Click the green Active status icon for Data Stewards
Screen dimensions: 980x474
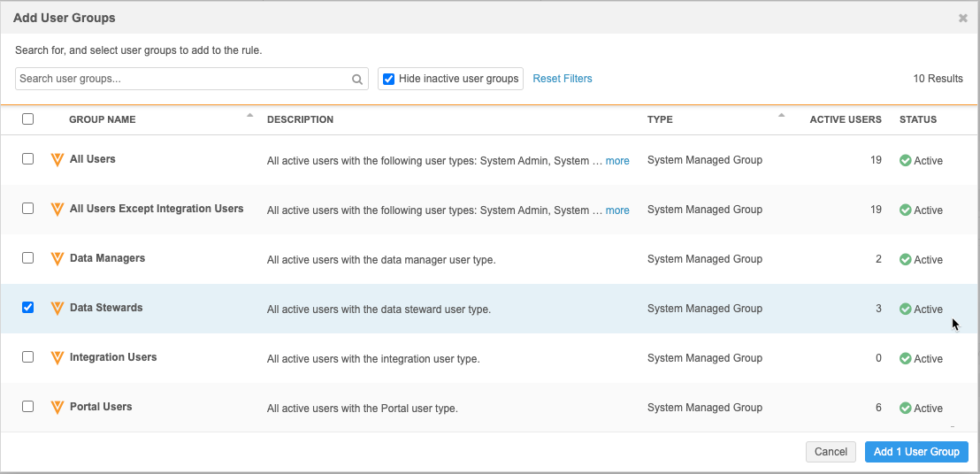[x=905, y=310]
